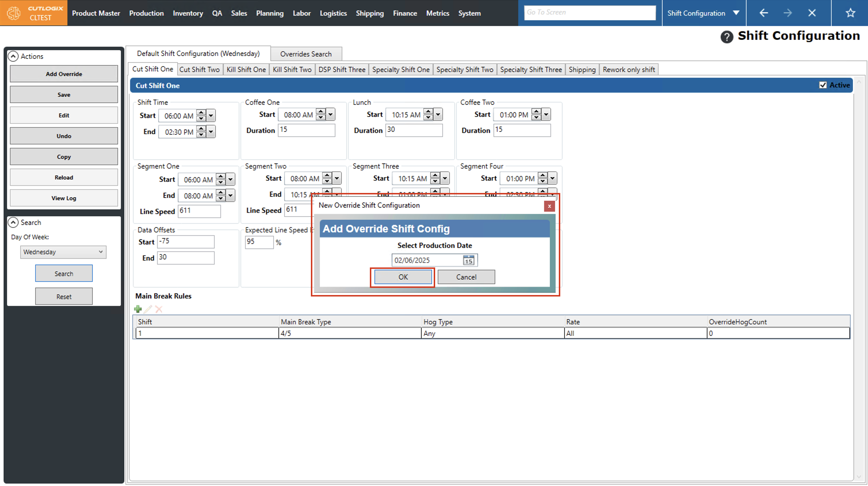Close the New Override dialog with red X
Screen dimensions: 868x486
click(549, 206)
